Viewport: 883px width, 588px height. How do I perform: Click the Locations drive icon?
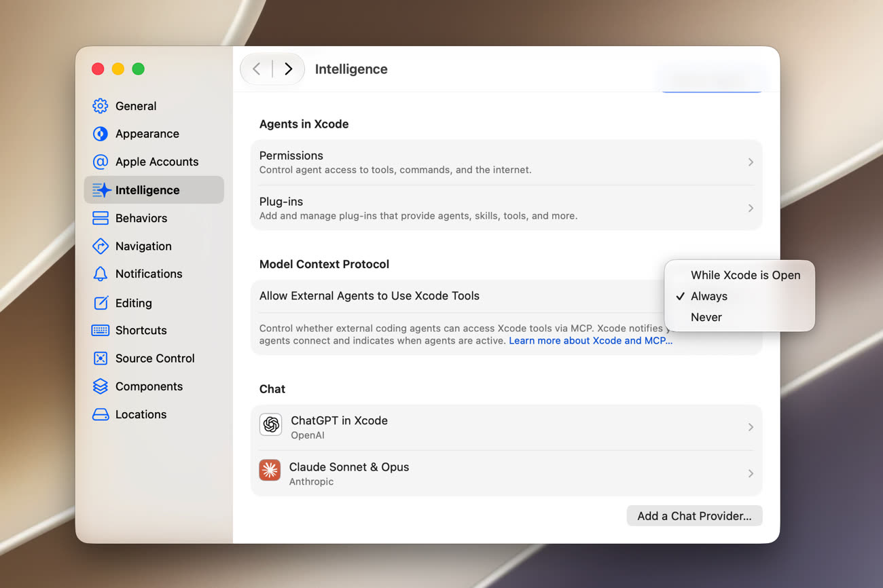(x=101, y=414)
